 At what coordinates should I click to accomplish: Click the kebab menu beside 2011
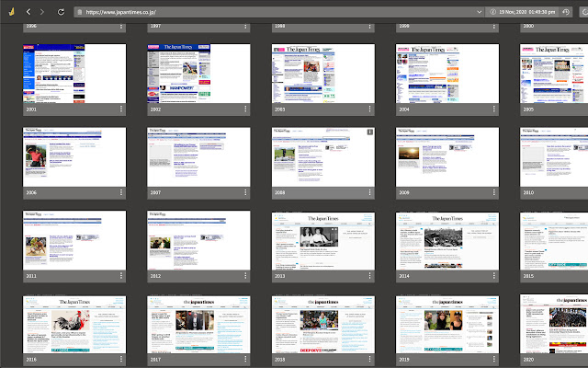(x=120, y=276)
